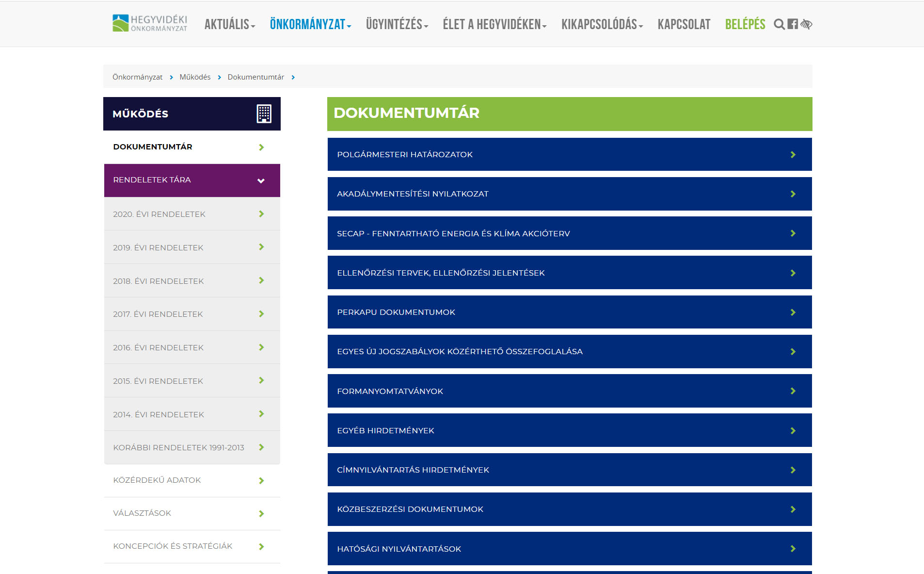Open the Kikapcsolódás dropdown menu
Screen dimensions: 924x574
602,24
